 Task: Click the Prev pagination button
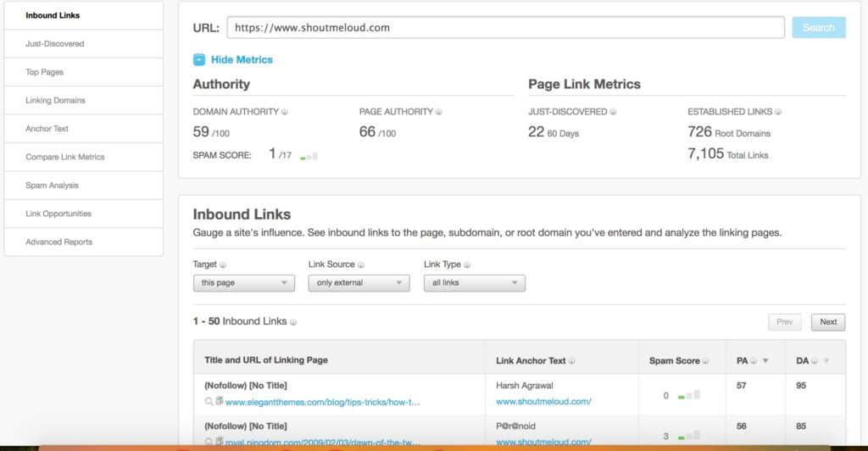tap(784, 322)
